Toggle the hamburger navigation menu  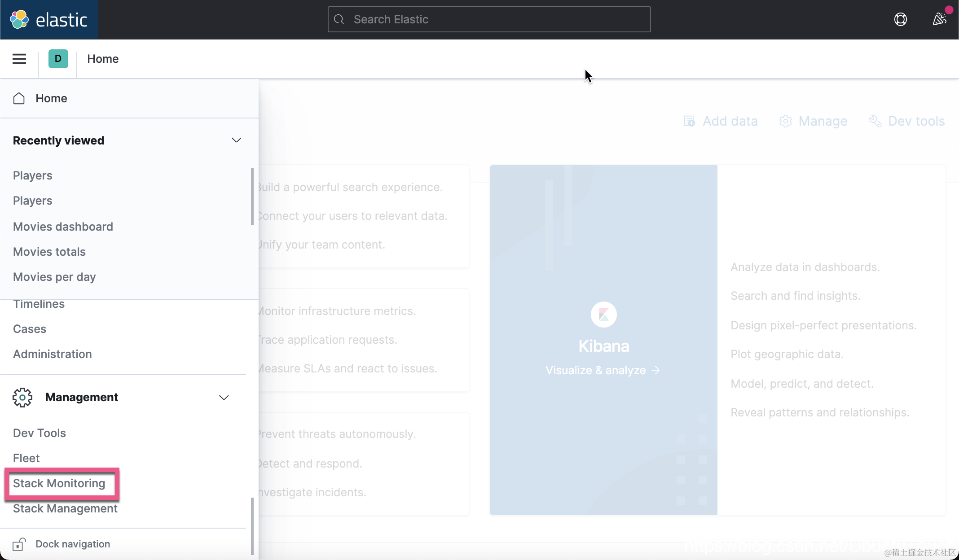(19, 59)
